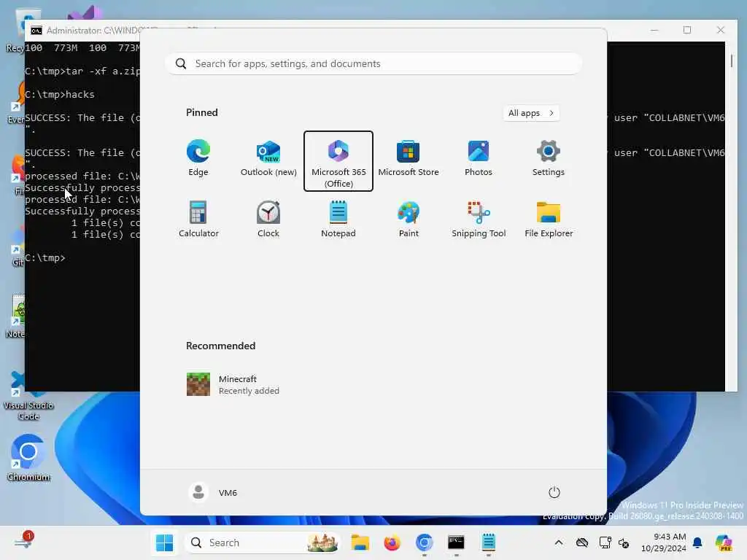The height and width of the screenshot is (560, 747).
Task: Open recommended Minecraft entry
Action: click(233, 384)
